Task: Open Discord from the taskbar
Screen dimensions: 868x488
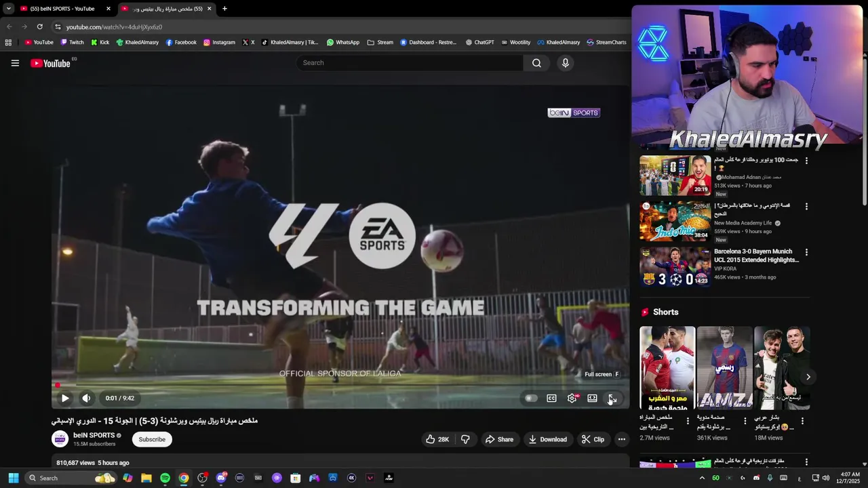Action: [x=221, y=478]
